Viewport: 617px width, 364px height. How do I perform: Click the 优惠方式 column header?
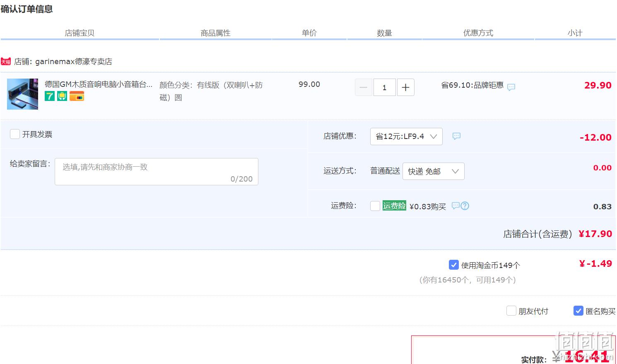pyautogui.click(x=478, y=33)
